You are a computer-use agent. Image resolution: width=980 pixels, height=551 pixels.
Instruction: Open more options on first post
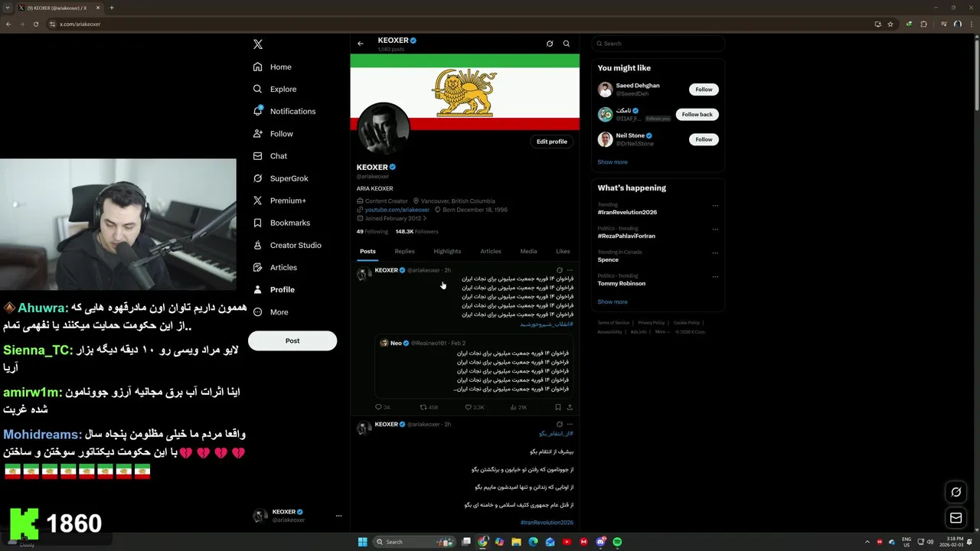point(570,270)
